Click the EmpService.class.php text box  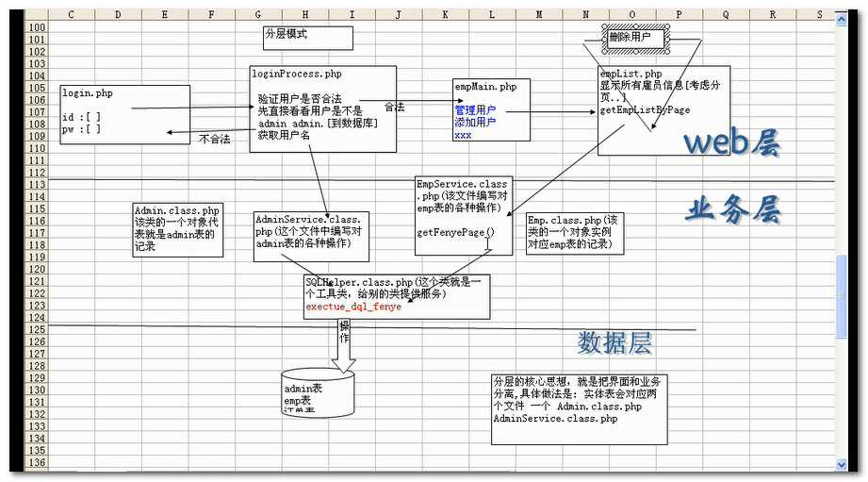[x=464, y=215]
